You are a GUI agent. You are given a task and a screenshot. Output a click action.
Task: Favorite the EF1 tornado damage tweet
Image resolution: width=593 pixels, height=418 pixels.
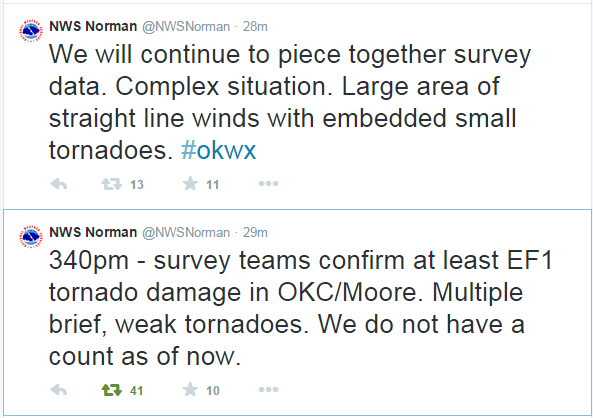(190, 390)
